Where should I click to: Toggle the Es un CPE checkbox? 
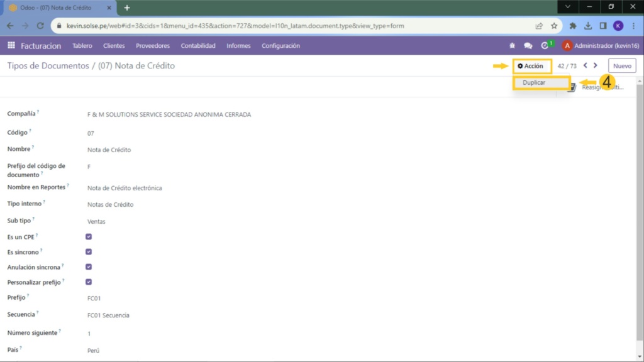(x=89, y=236)
